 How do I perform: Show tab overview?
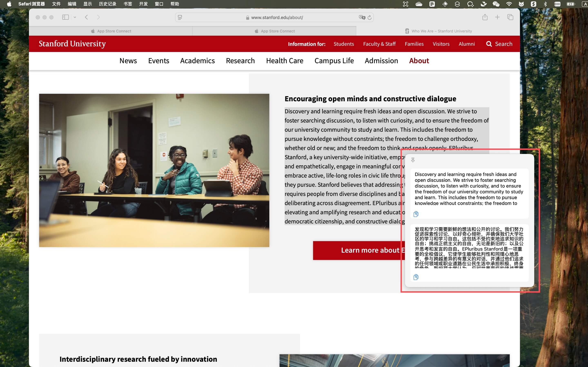tap(510, 17)
